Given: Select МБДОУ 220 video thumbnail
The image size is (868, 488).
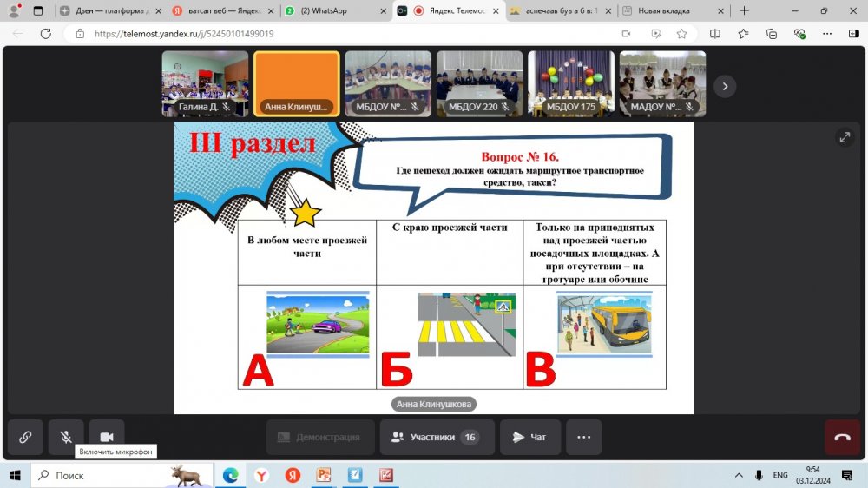Looking at the screenshot, I should tap(479, 84).
